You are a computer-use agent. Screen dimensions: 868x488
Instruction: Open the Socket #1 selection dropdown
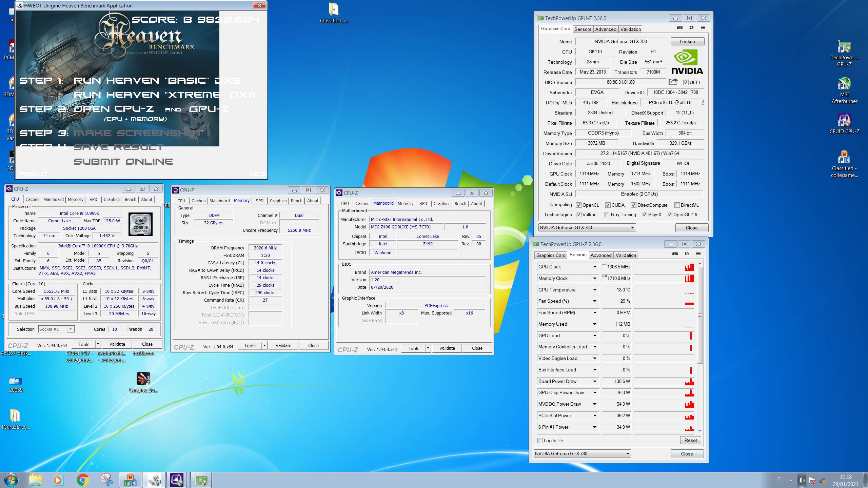tap(56, 329)
